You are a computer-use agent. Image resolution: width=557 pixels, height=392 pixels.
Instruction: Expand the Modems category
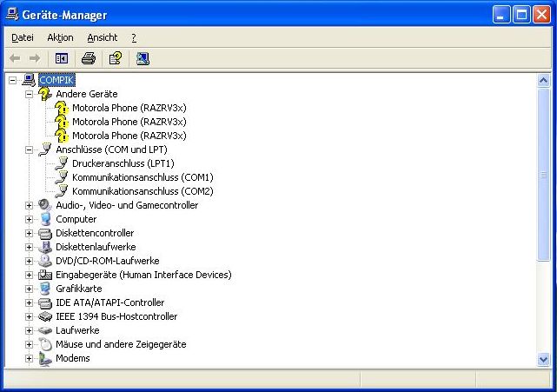(x=30, y=358)
